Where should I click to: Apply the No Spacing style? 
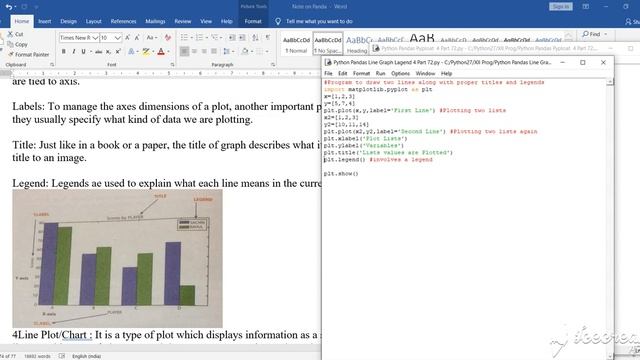[x=328, y=44]
